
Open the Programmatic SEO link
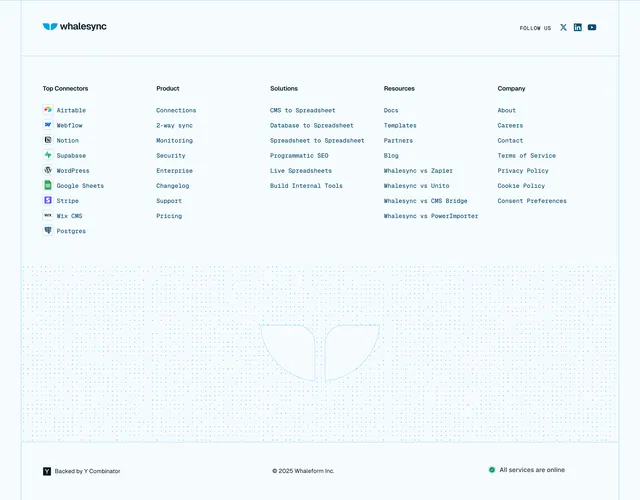point(299,156)
